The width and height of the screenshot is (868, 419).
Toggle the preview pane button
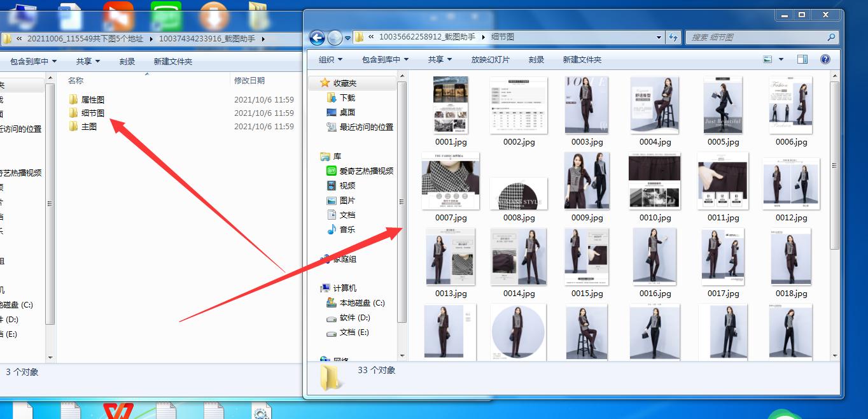[x=802, y=59]
